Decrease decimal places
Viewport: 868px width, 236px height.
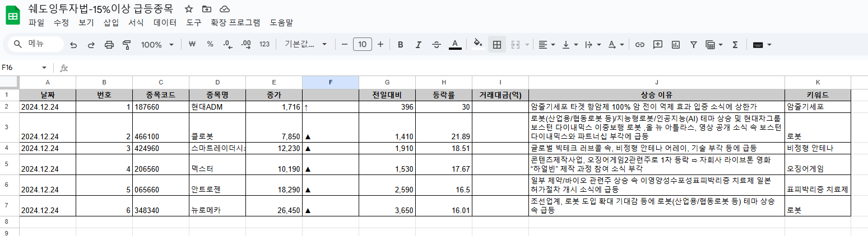click(x=228, y=44)
